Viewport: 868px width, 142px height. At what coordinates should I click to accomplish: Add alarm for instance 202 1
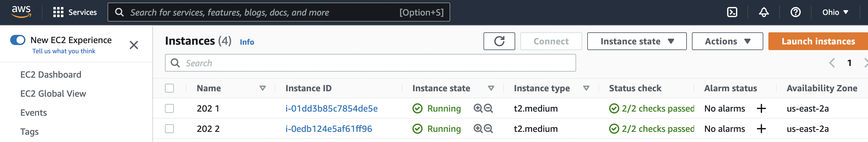pos(761,108)
